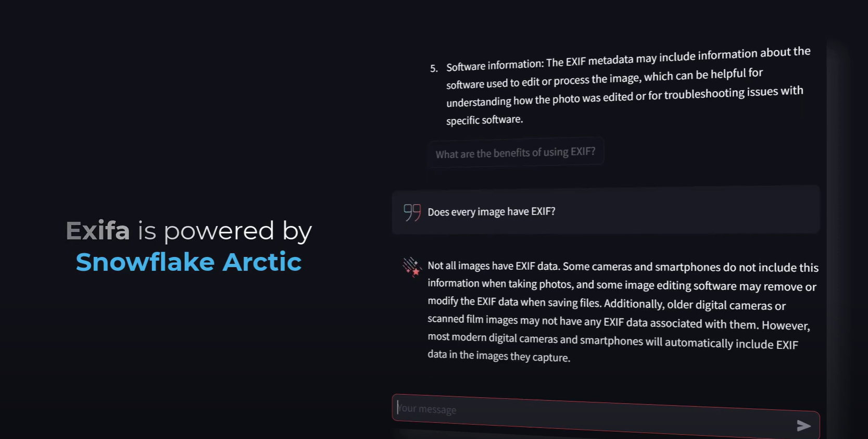The height and width of the screenshot is (439, 868).
Task: Click the 'Exifa' brand name text
Action: [x=97, y=230]
